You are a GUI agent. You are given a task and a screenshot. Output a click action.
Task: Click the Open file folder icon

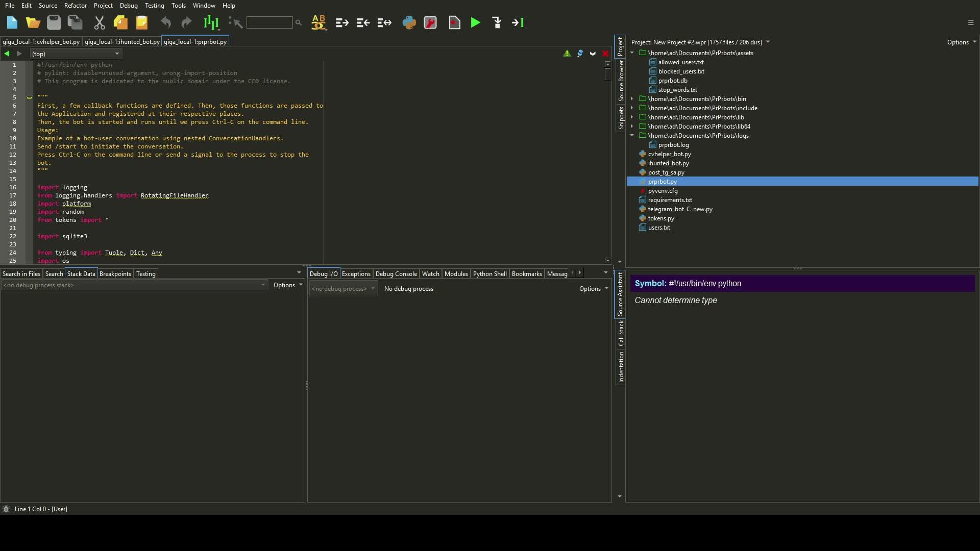(x=33, y=22)
